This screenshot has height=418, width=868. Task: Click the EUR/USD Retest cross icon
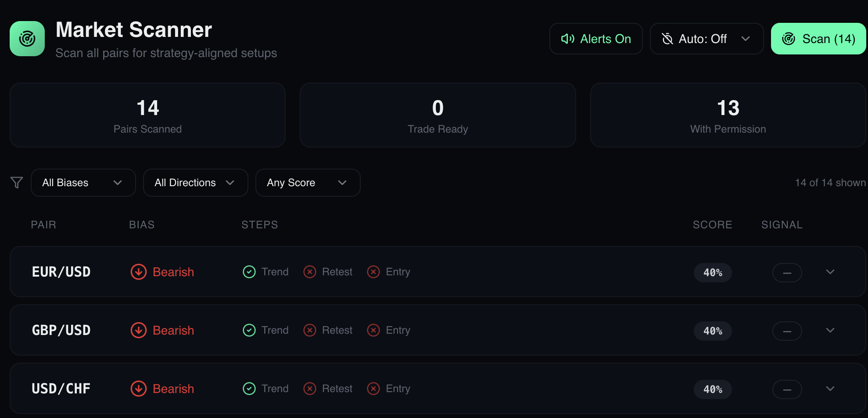(x=310, y=272)
